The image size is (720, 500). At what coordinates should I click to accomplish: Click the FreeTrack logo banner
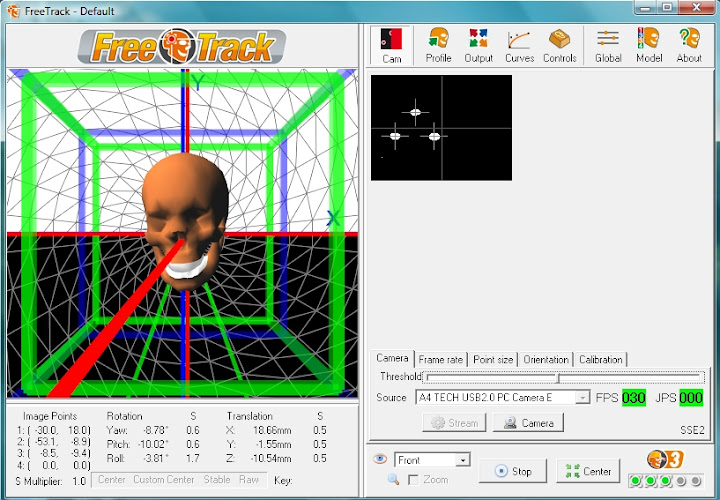pos(182,47)
